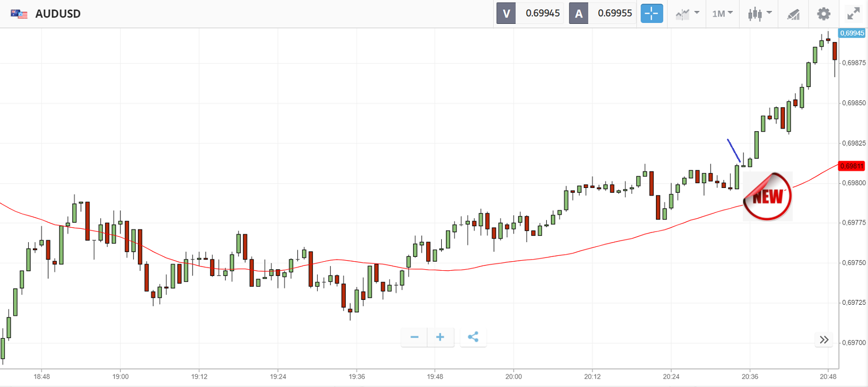Open the compare chart dropdown
The image size is (868, 387).
(x=687, y=14)
